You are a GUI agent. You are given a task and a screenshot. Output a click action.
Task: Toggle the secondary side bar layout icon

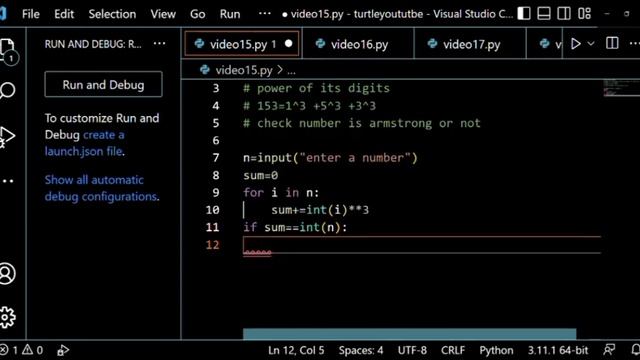click(564, 13)
